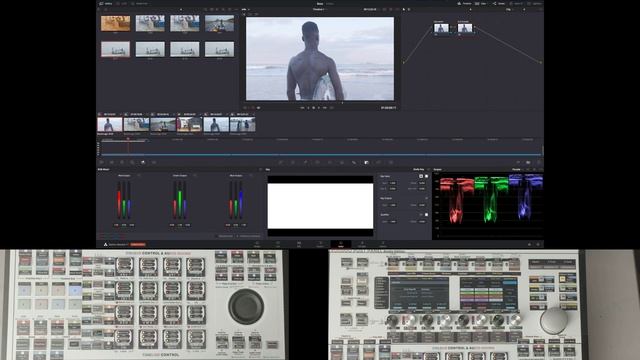The height and width of the screenshot is (360, 640).
Task: Reset the Red Output channel
Action: (x=139, y=176)
